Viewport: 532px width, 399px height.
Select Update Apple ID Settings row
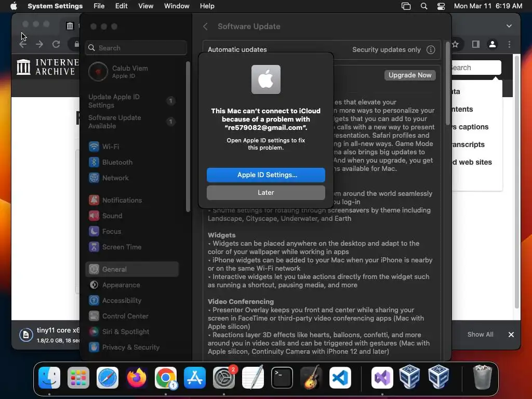coord(131,101)
